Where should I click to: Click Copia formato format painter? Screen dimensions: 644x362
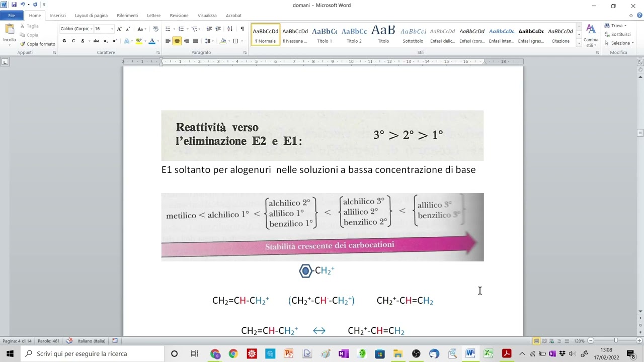coord(38,44)
